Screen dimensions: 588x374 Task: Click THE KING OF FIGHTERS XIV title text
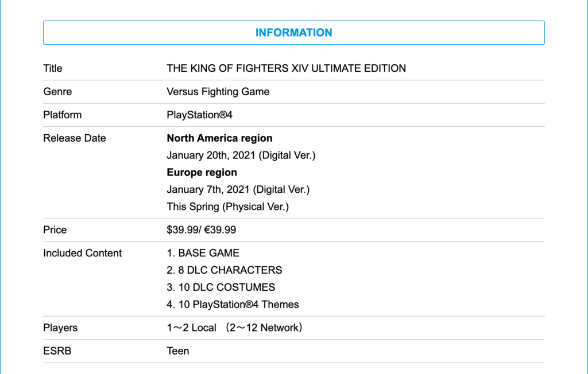coord(286,68)
